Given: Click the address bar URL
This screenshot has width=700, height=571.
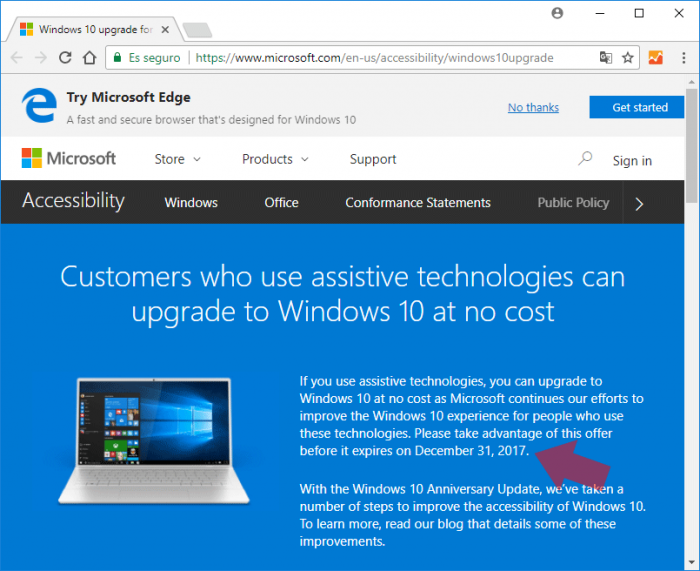Looking at the screenshot, I should 374,58.
